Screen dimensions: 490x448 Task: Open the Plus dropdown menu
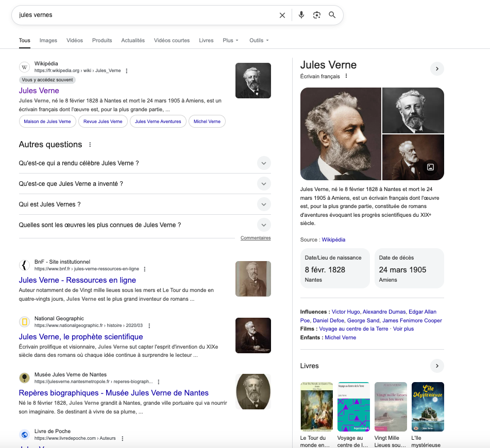pyautogui.click(x=231, y=40)
